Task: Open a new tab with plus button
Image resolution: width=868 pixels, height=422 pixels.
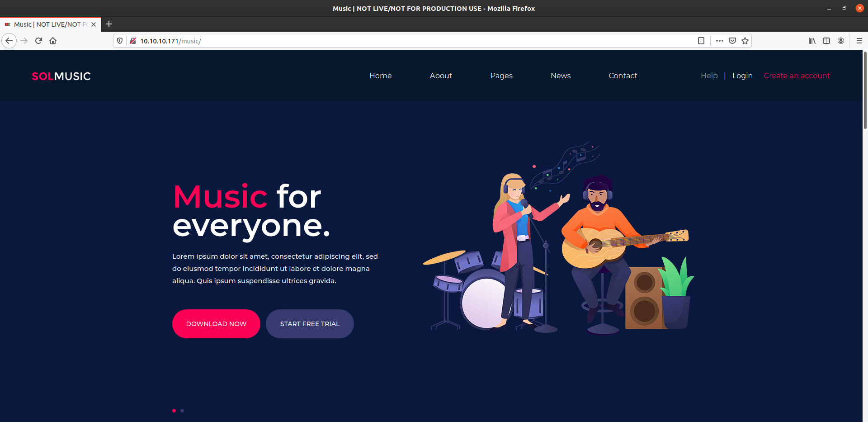Action: [x=109, y=24]
